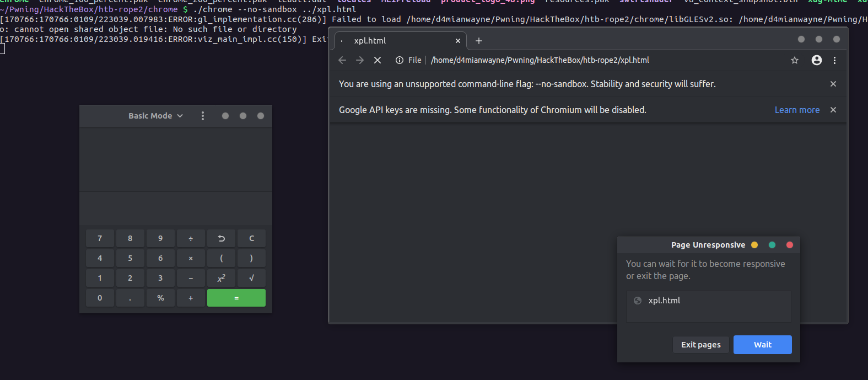Insert an open parenthesis on the calculator

(x=221, y=258)
